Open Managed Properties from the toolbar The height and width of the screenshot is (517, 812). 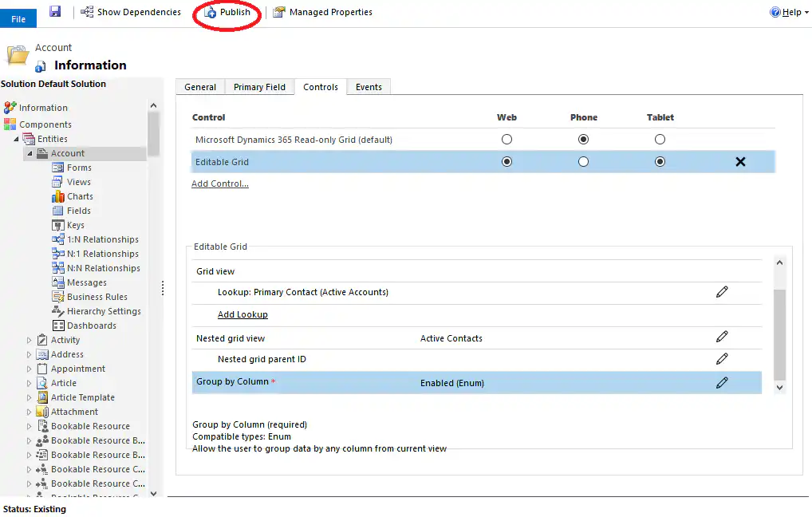pyautogui.click(x=322, y=11)
